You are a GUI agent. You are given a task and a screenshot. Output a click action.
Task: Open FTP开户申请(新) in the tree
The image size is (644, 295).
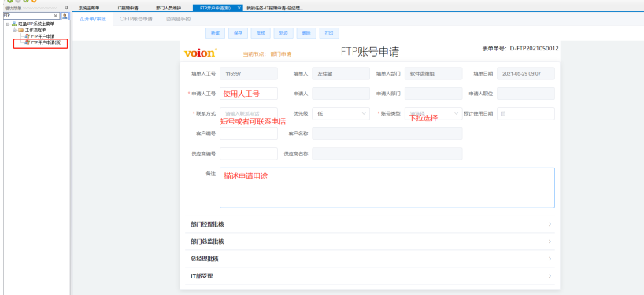46,42
